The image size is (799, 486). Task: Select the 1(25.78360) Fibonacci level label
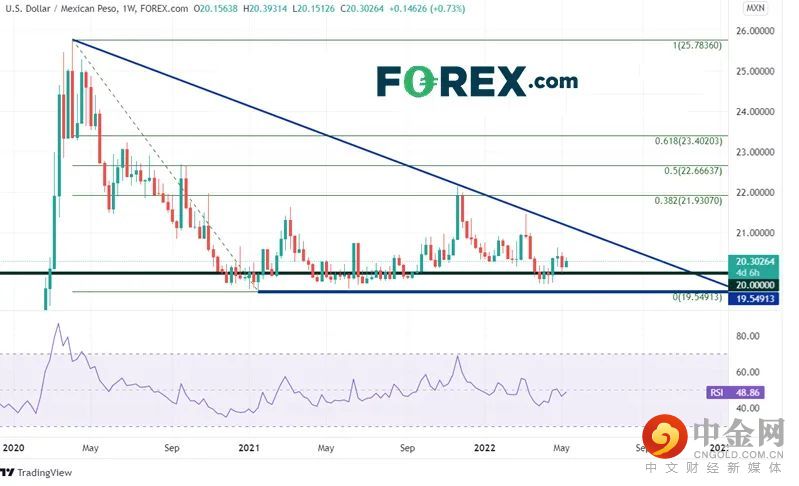pos(697,45)
